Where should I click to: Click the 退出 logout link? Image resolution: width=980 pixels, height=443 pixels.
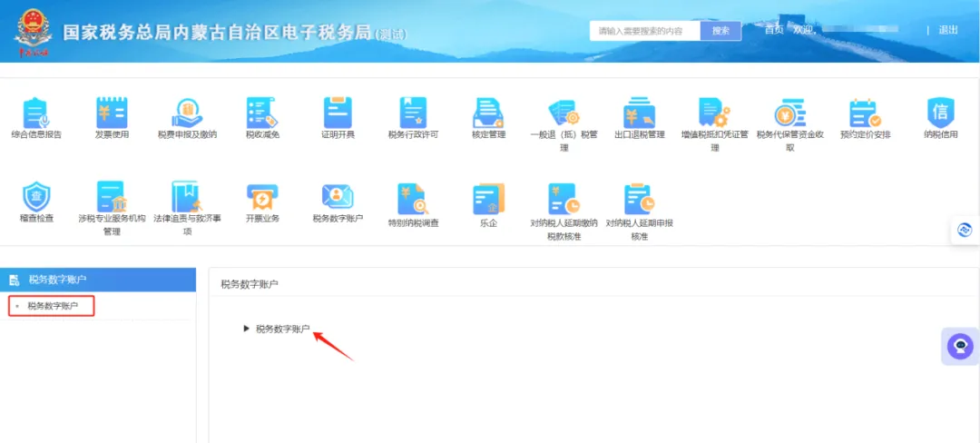point(948,29)
